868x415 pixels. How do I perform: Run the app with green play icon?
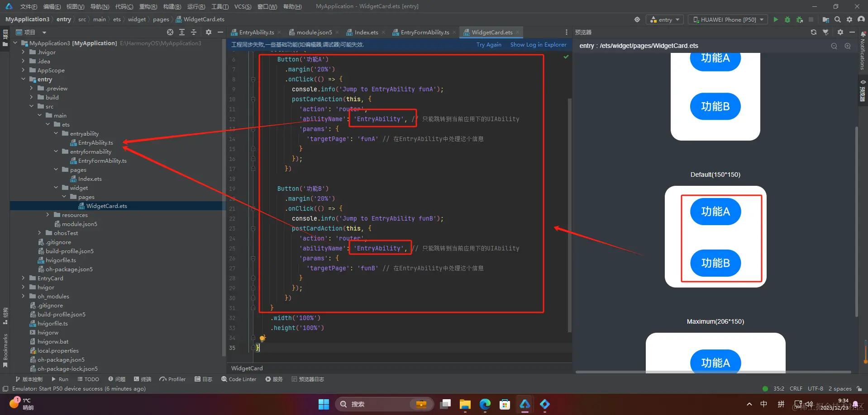pos(776,19)
